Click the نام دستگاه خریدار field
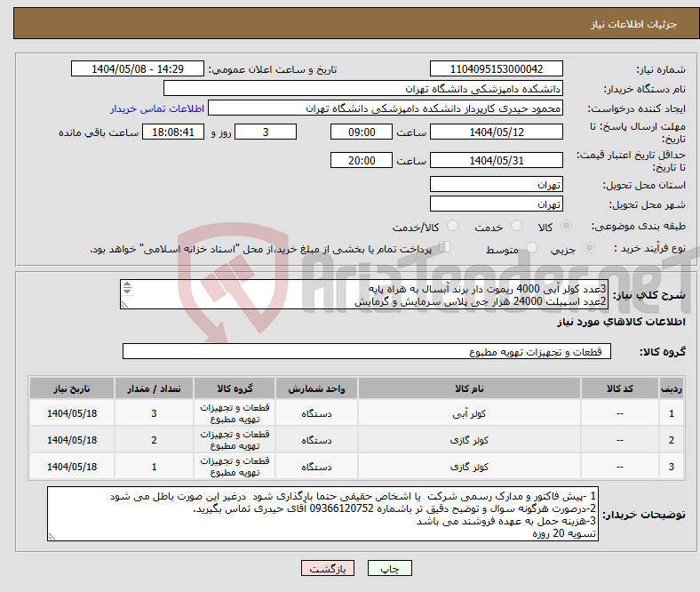 point(363,89)
